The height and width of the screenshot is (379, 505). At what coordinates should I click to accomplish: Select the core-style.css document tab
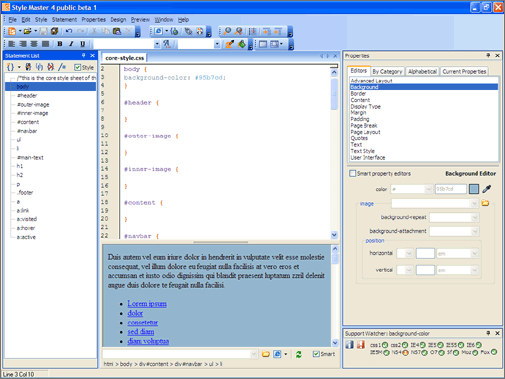pos(125,58)
